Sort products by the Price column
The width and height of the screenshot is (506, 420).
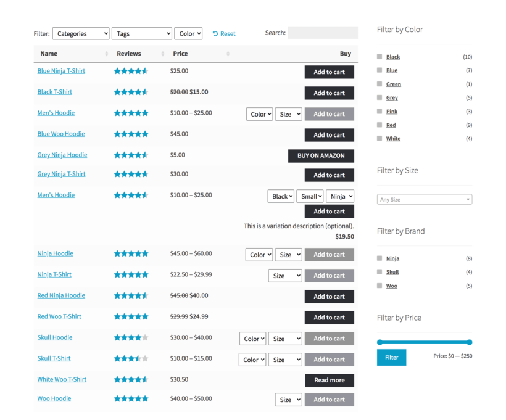tap(180, 54)
